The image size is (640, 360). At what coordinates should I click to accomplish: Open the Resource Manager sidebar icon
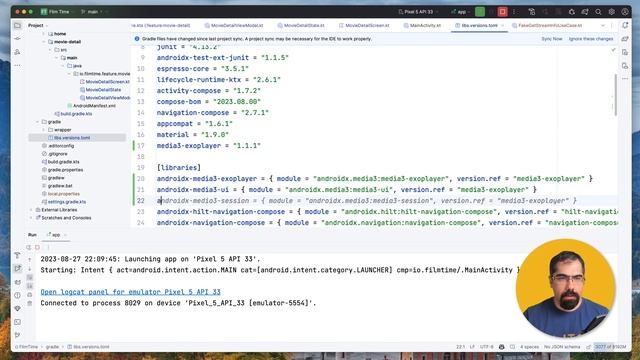[18, 52]
